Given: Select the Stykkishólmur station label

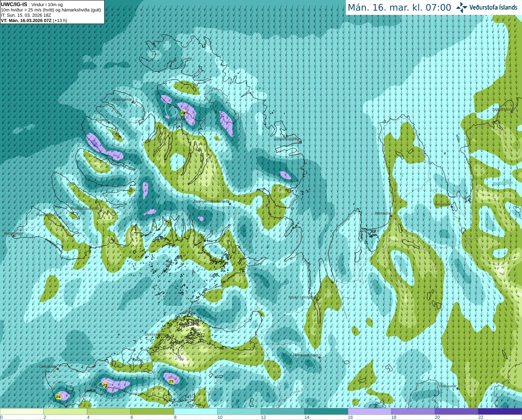Looking at the screenshot, I should (156, 334).
